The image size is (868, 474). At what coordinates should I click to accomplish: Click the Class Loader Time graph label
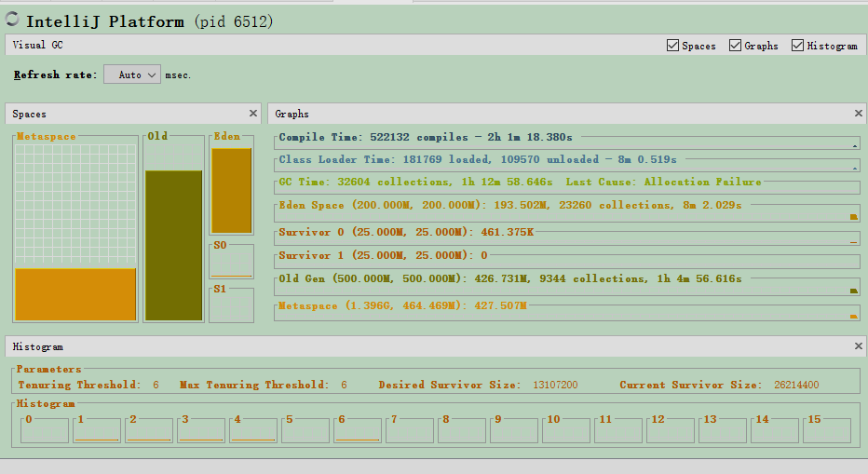[477, 159]
